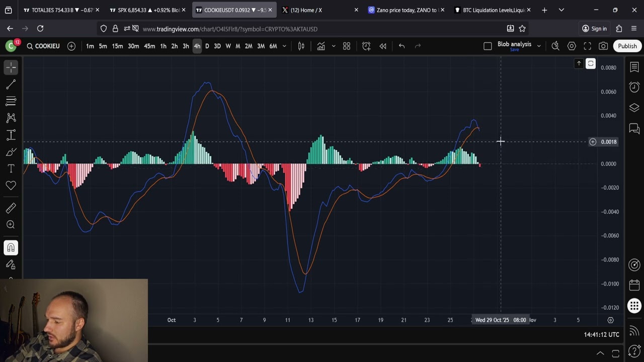Viewport: 644px width, 362px height.
Task: Open a new browser tab
Action: point(544,10)
